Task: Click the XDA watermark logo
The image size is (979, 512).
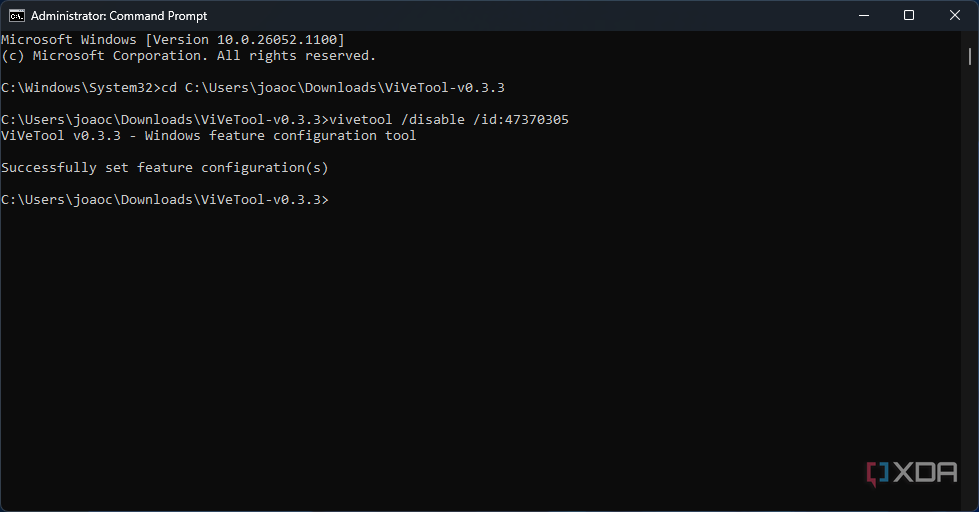Action: coord(912,473)
